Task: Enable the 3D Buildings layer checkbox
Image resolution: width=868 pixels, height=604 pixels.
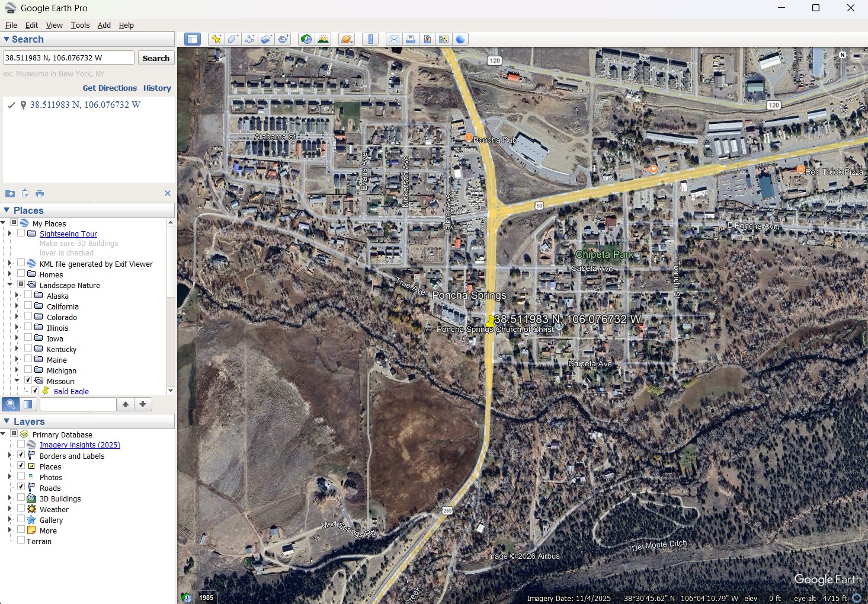Action: [21, 498]
